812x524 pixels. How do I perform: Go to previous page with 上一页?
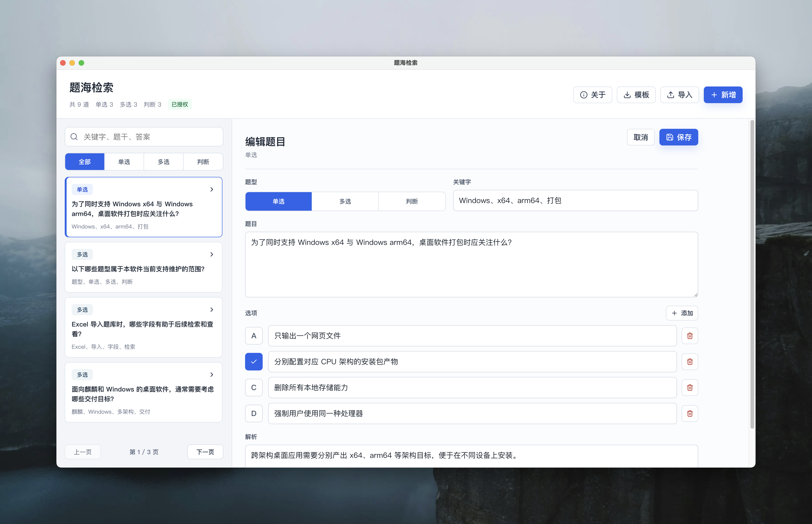tap(83, 452)
